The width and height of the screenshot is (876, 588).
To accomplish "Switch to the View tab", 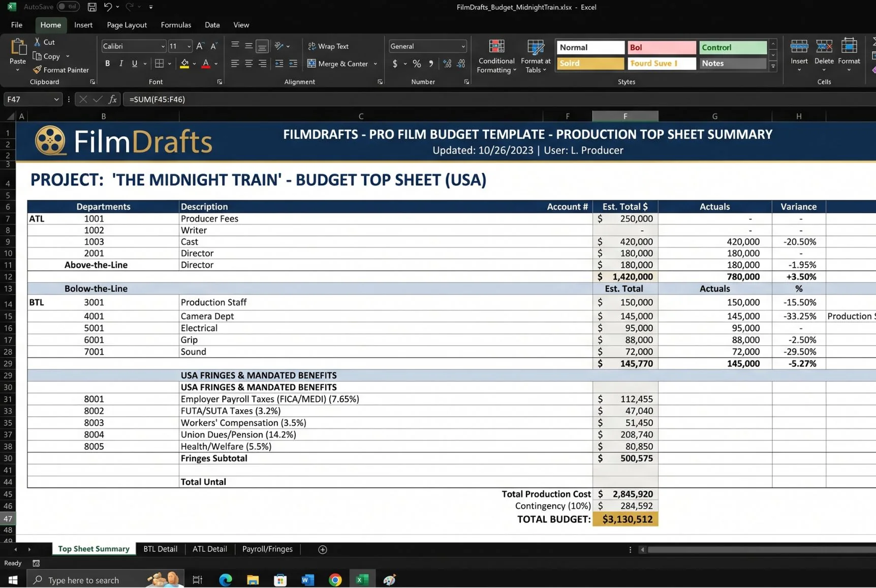I will [x=241, y=25].
